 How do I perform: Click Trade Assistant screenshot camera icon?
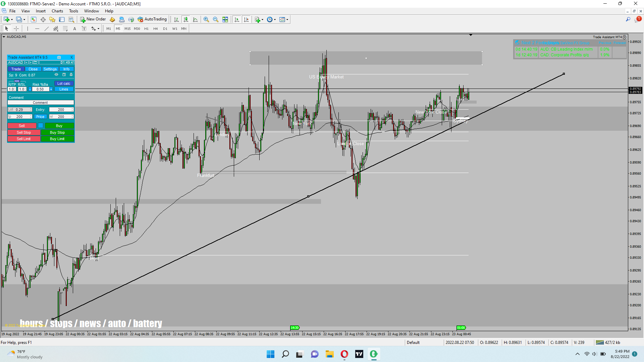pyautogui.click(x=59, y=57)
